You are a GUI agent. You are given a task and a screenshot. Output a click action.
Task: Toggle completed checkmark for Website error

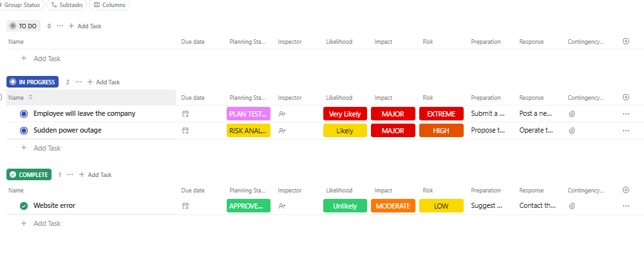coord(24,206)
